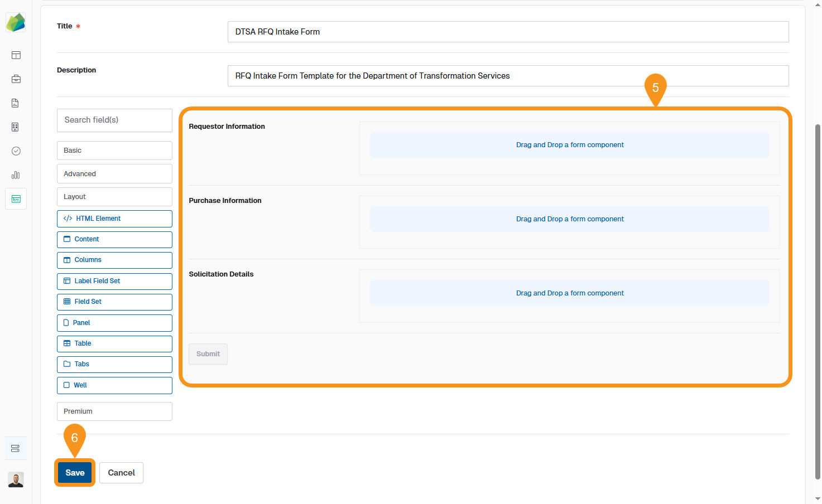Open the dashboard layout icon in sidebar
Image resolution: width=822 pixels, height=504 pixels.
[16, 55]
